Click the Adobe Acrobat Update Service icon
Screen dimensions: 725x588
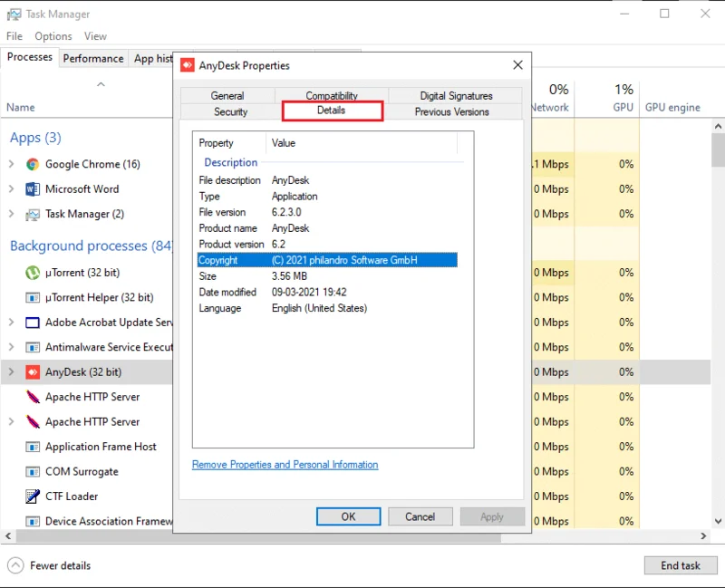click(33, 323)
